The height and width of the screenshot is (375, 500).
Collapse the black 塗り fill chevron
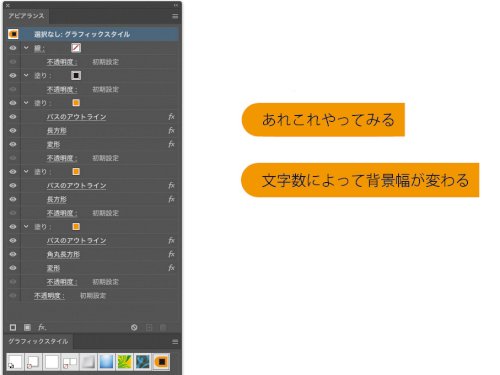[x=26, y=76]
